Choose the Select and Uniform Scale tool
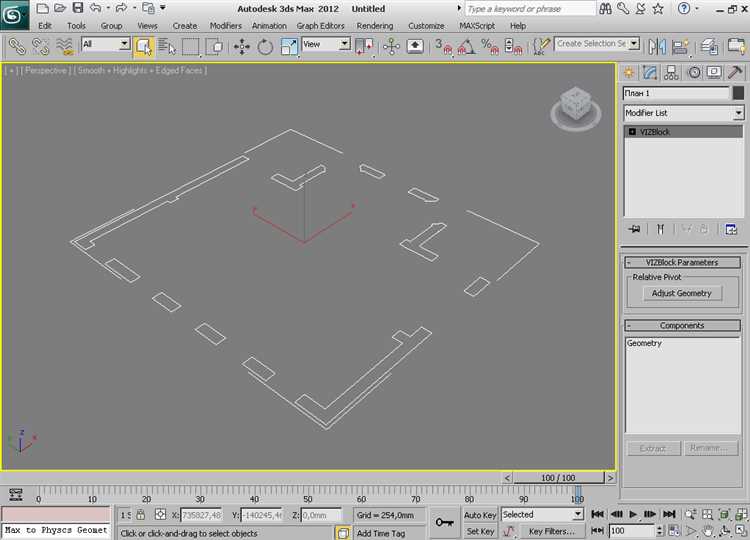The height and width of the screenshot is (540, 750). 289,47
